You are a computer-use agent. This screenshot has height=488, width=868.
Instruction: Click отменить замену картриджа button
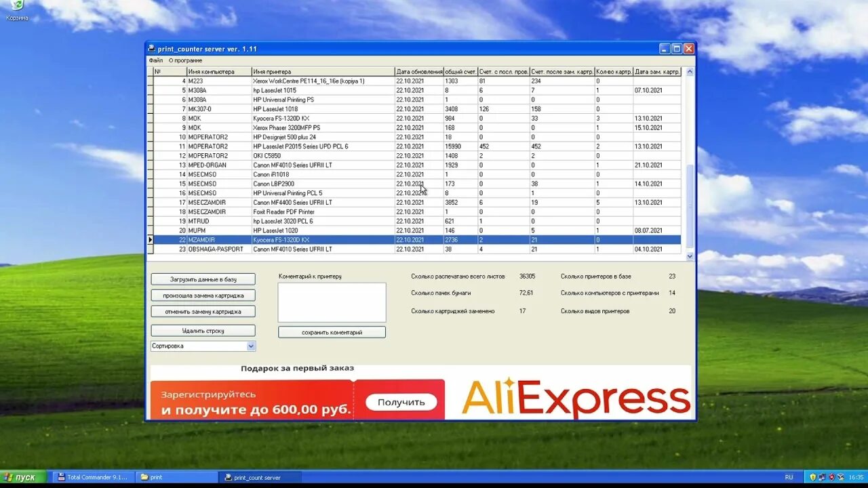pos(203,312)
